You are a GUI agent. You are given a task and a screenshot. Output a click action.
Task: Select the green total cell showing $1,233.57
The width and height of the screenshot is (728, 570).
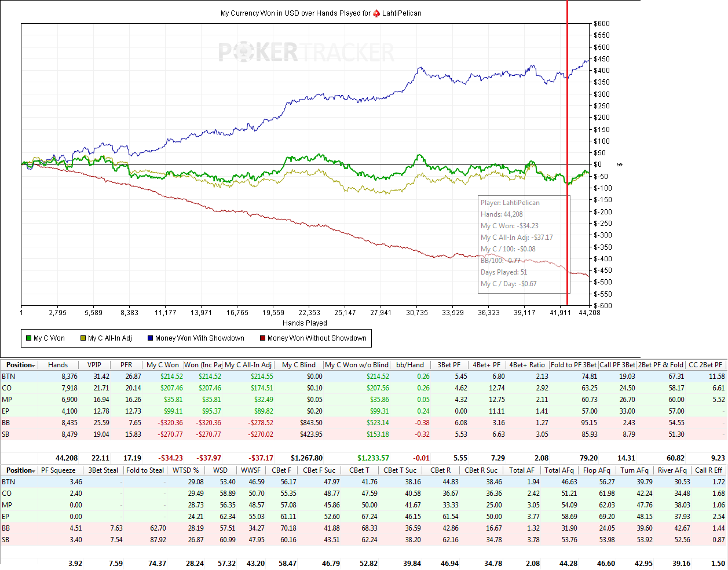coord(374,458)
